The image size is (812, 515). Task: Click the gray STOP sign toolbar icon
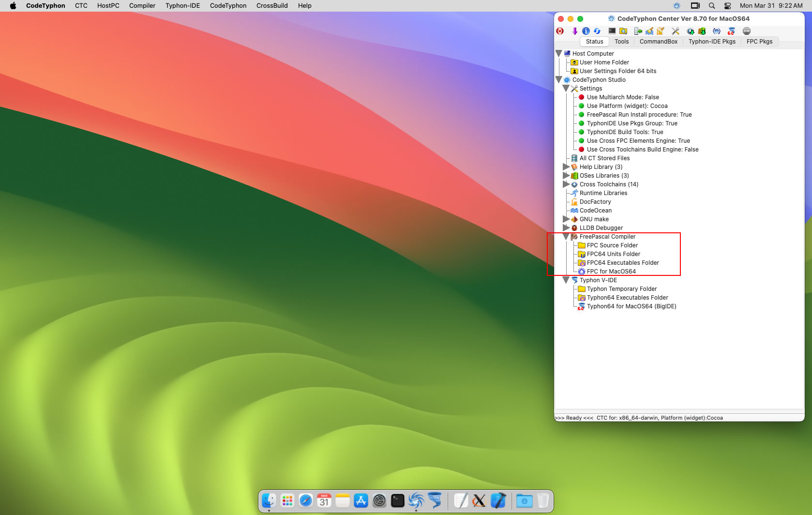click(747, 31)
